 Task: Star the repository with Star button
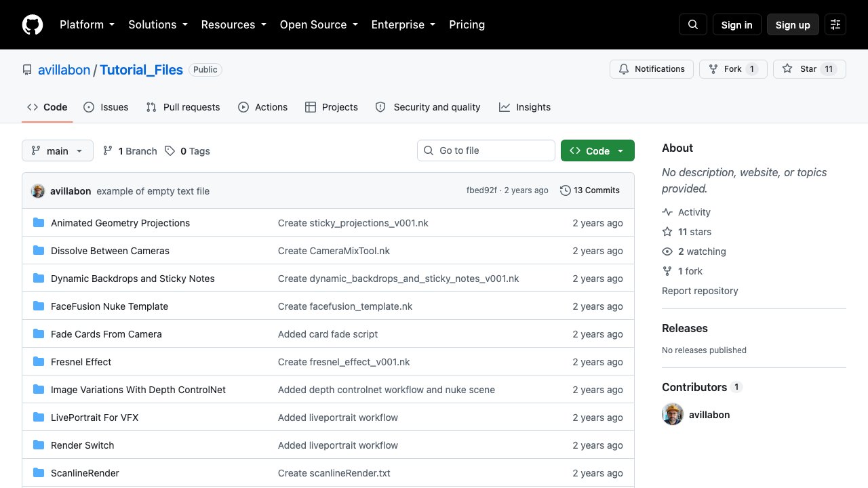point(810,69)
